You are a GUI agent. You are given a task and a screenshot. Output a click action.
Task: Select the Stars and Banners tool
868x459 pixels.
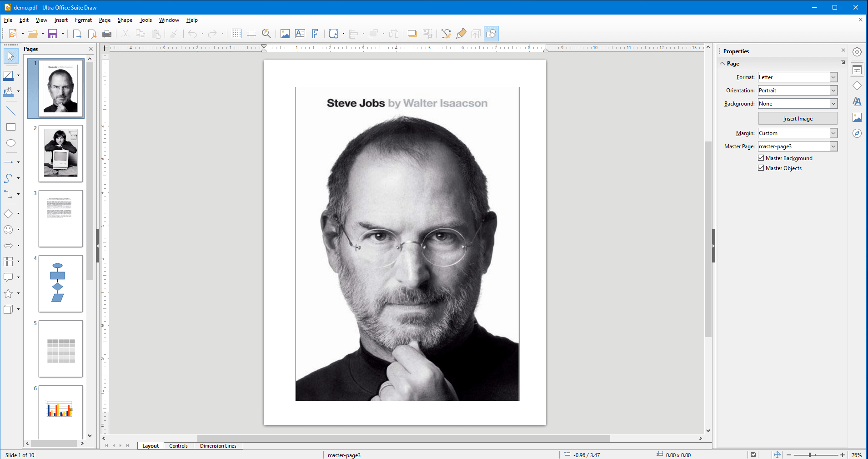[8, 293]
